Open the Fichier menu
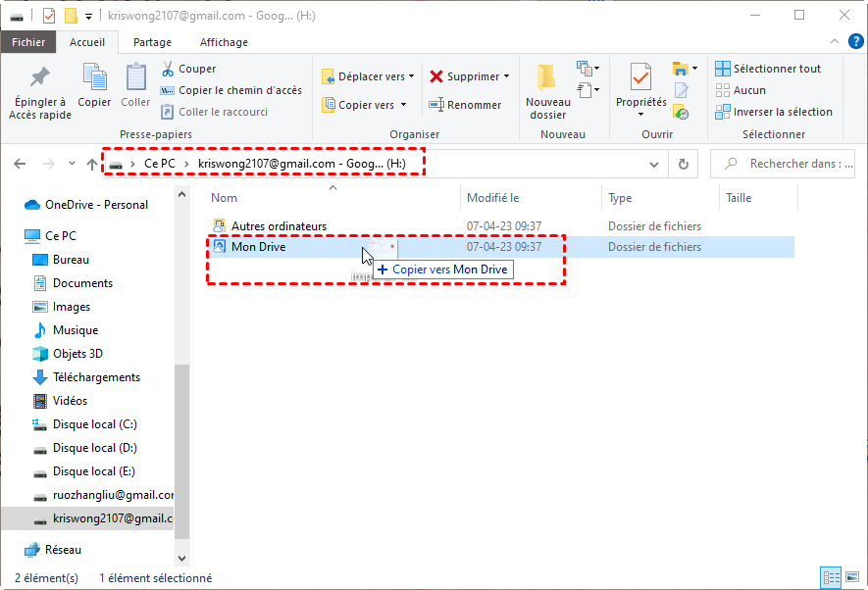This screenshot has height=590, width=868. coord(28,42)
